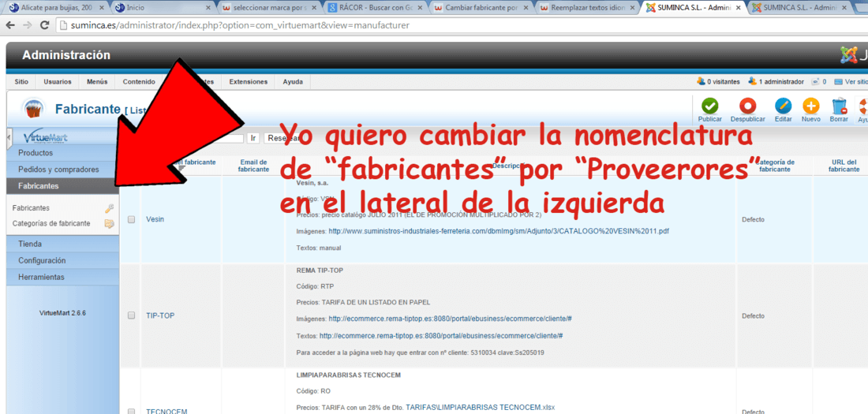Open the Vesin manufacturer link

tap(155, 219)
